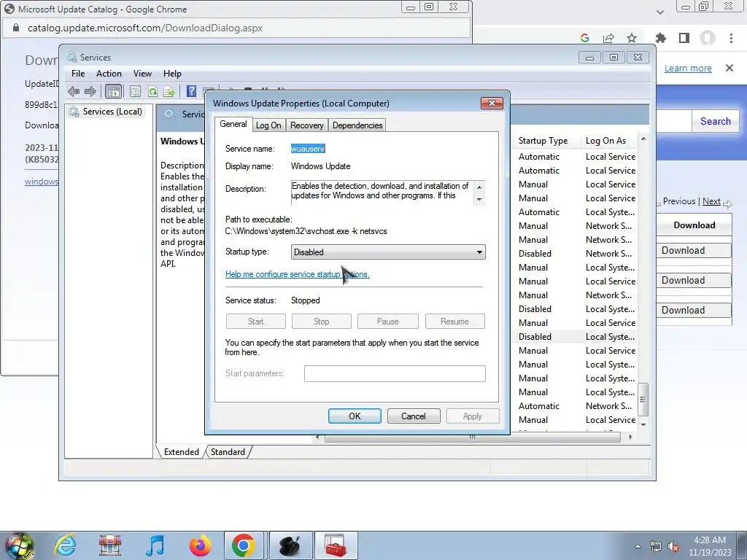The image size is (747, 560).
Task: Click the Properties toolbar icon in Services
Action: click(x=135, y=91)
